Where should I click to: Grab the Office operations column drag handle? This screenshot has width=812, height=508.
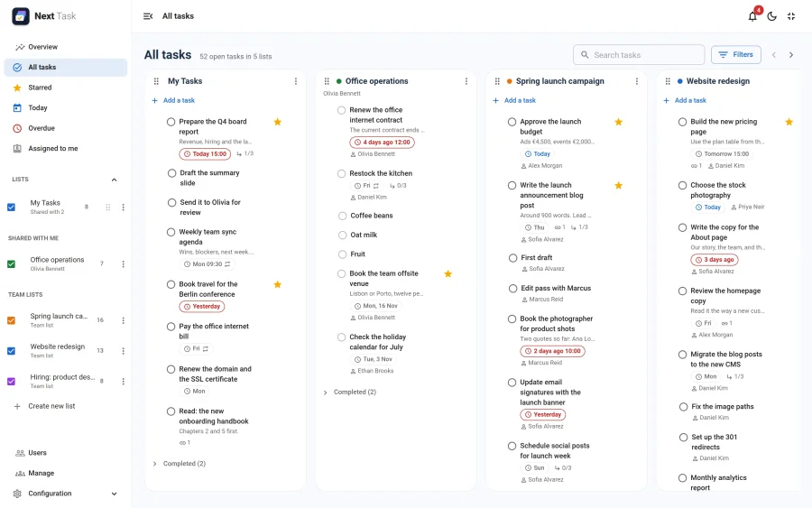(x=327, y=81)
